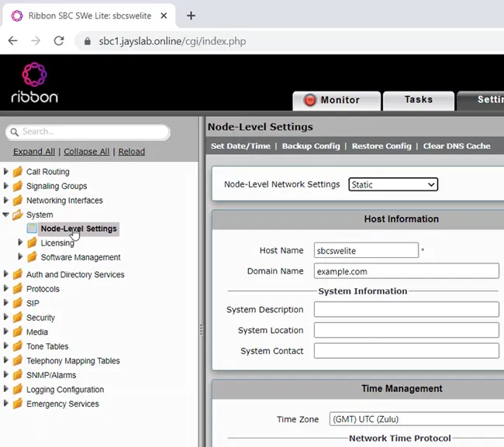Expand the Networking Interfaces tree node

(7, 201)
